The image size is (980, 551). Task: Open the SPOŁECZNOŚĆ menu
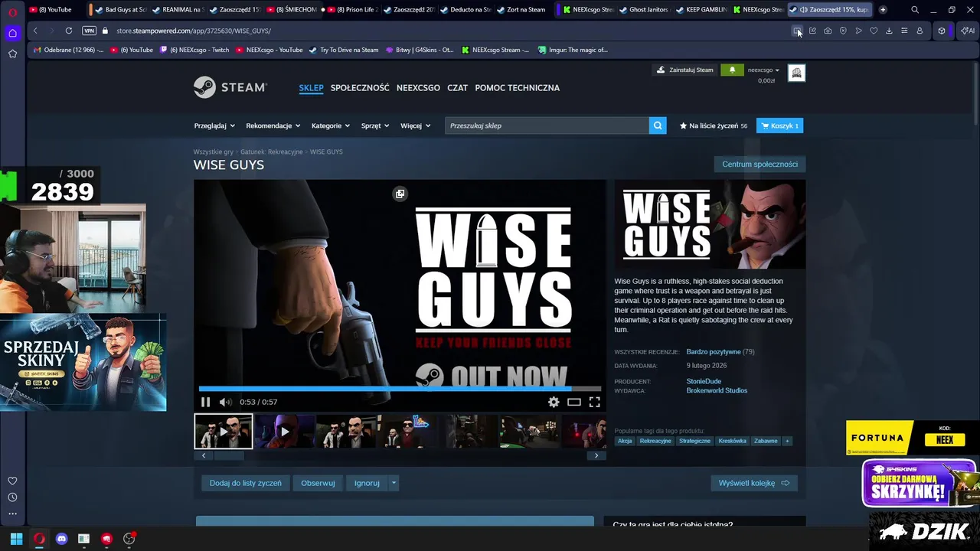360,87
